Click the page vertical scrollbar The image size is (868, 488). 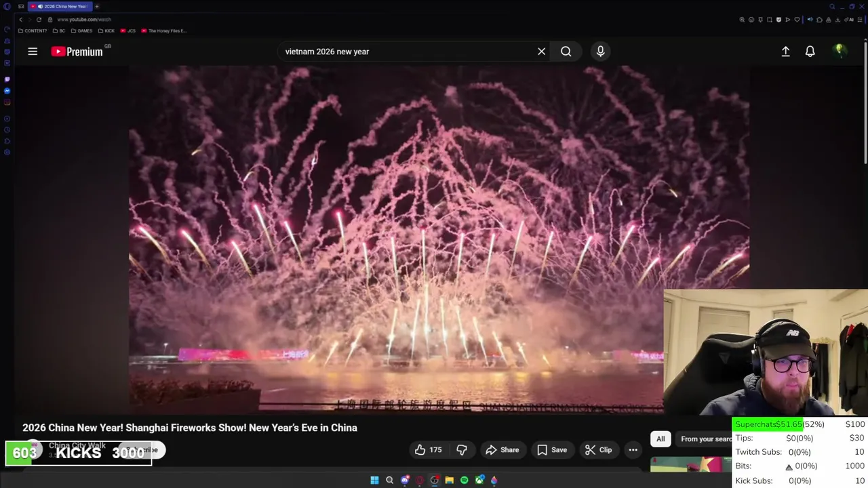pos(865,102)
